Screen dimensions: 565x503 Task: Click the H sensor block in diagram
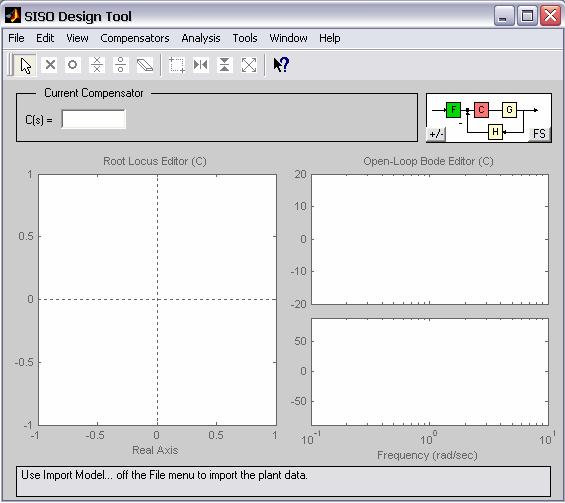tap(495, 132)
